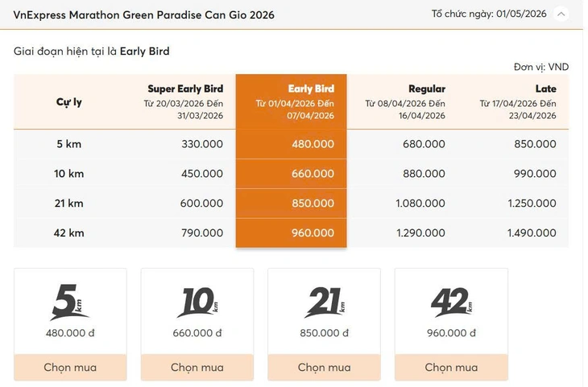Click the 42 km distance icon

point(451,303)
